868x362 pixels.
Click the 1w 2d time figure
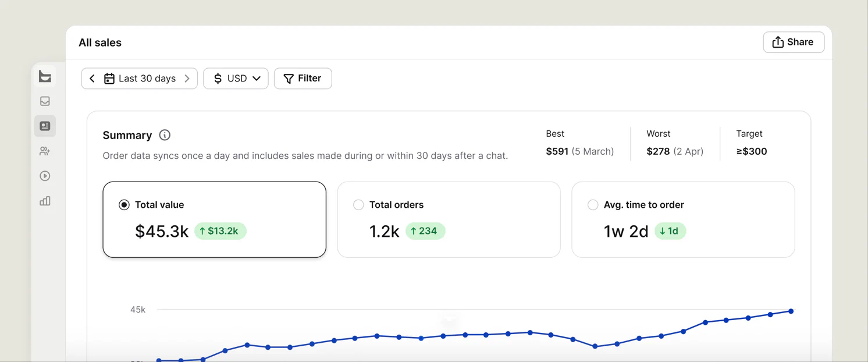pyautogui.click(x=626, y=232)
